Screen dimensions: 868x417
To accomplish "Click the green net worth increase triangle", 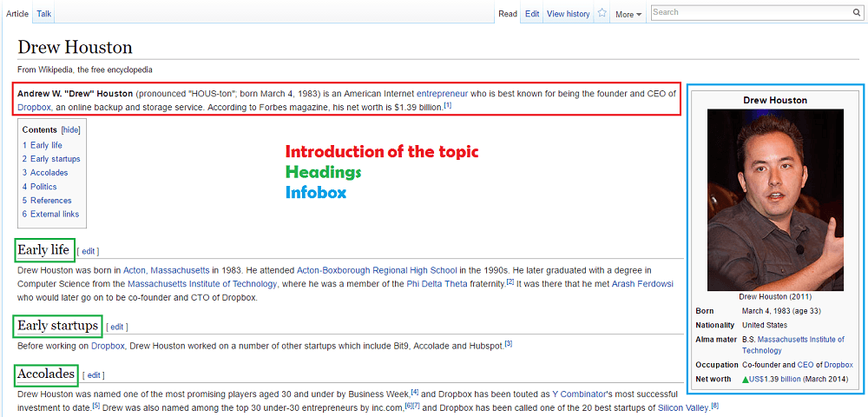I will pos(746,380).
